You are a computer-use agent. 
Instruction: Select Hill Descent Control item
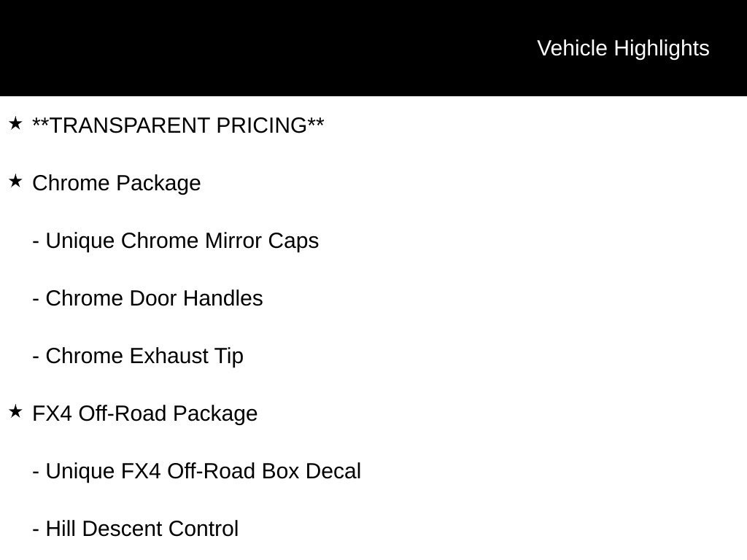(135, 529)
